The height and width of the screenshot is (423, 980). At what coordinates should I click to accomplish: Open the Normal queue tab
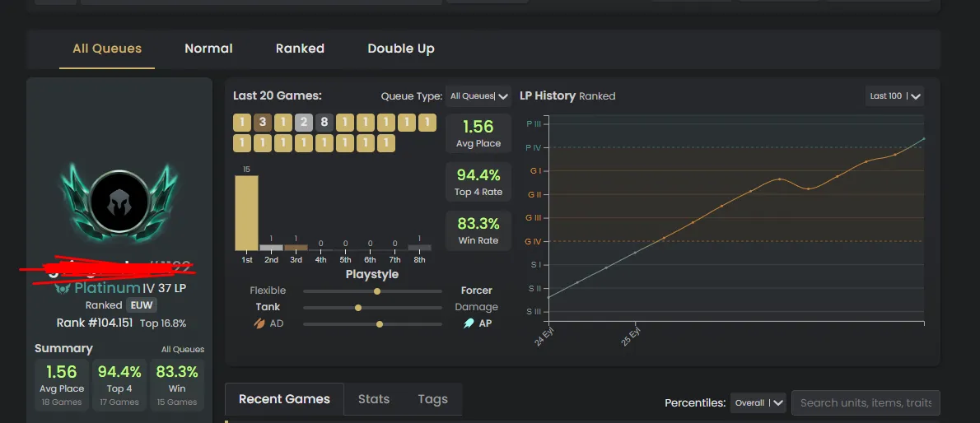[208, 48]
